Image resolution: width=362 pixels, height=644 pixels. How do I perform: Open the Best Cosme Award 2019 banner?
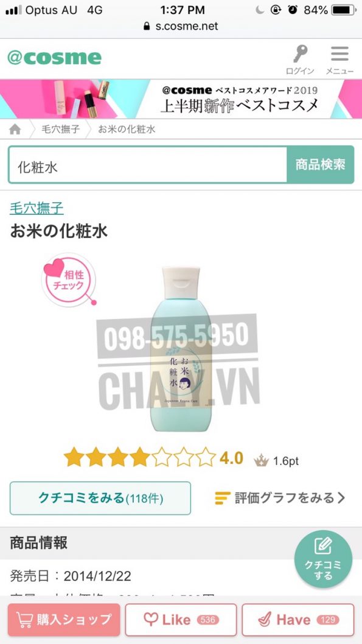(181, 99)
